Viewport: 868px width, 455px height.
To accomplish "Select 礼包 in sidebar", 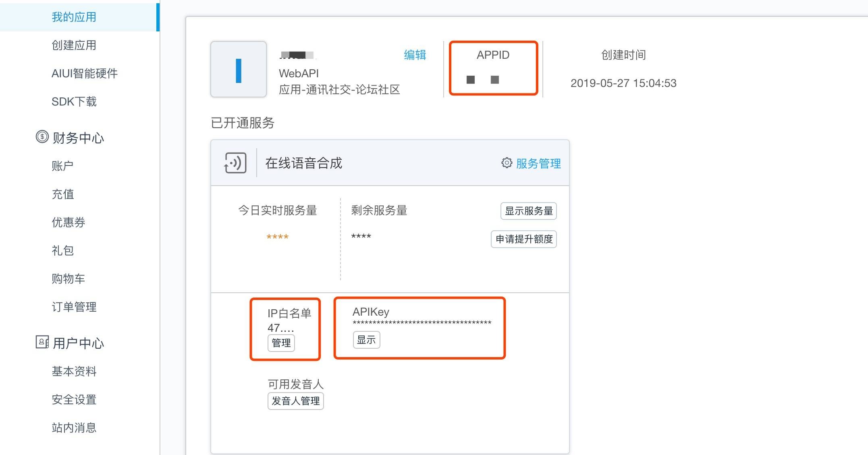I will pos(62,250).
